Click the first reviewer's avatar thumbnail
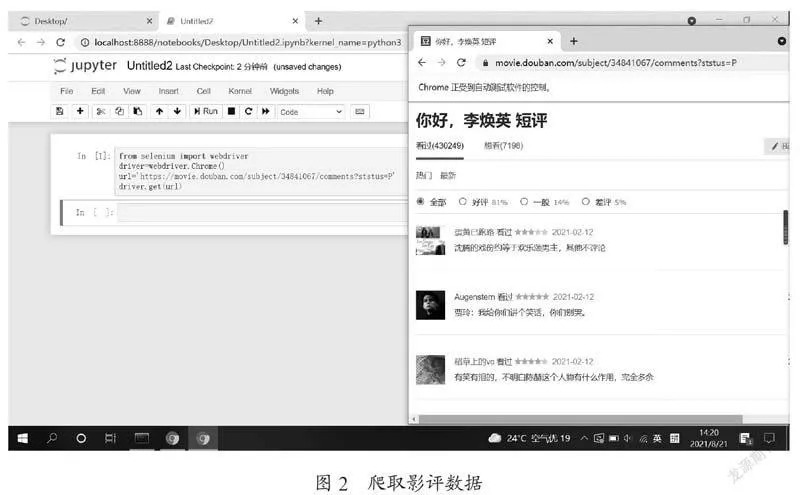 (x=430, y=240)
